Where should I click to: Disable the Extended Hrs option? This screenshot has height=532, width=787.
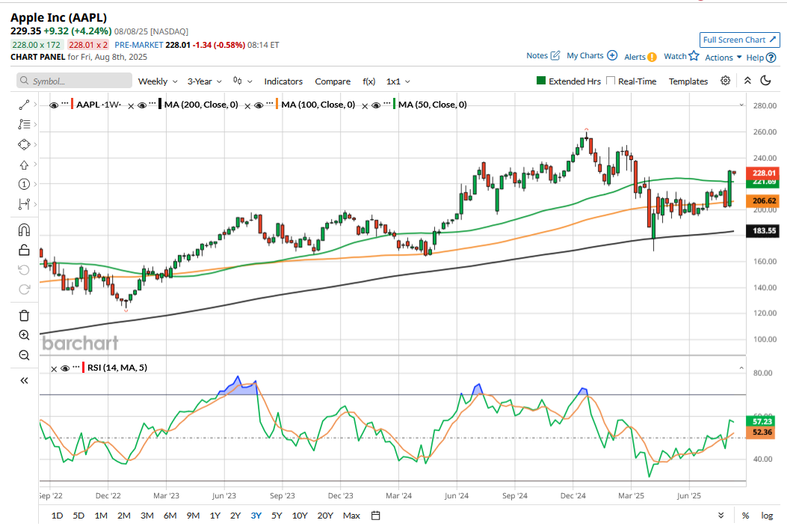541,80
